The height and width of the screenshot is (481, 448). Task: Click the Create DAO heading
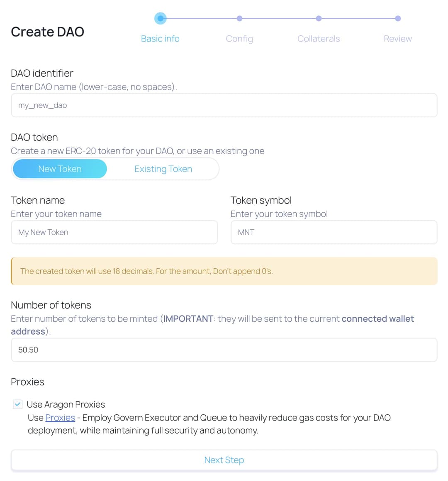[x=47, y=32]
